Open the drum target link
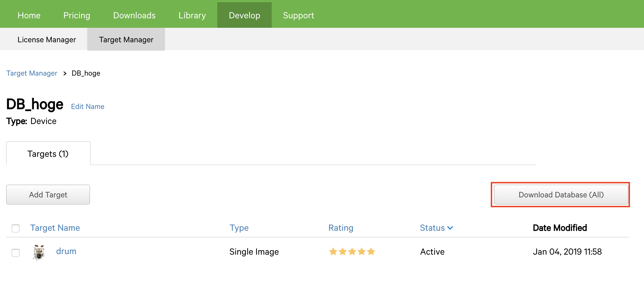 (66, 251)
